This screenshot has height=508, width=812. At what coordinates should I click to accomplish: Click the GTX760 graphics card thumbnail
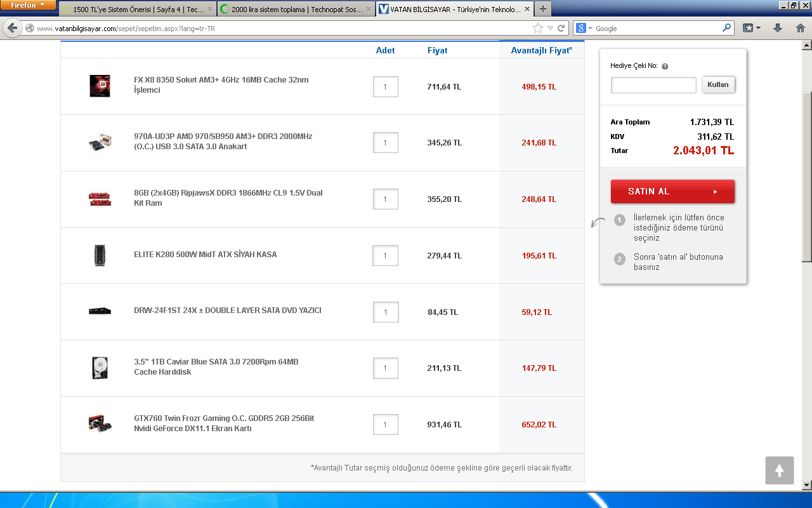pyautogui.click(x=100, y=424)
